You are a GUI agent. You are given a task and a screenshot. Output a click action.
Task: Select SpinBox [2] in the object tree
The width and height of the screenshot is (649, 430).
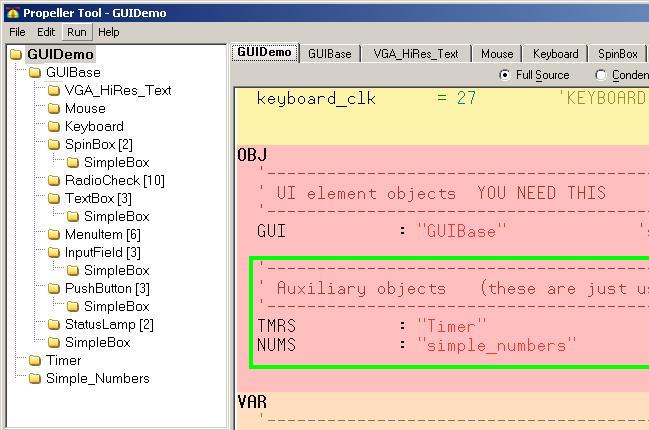point(98,144)
